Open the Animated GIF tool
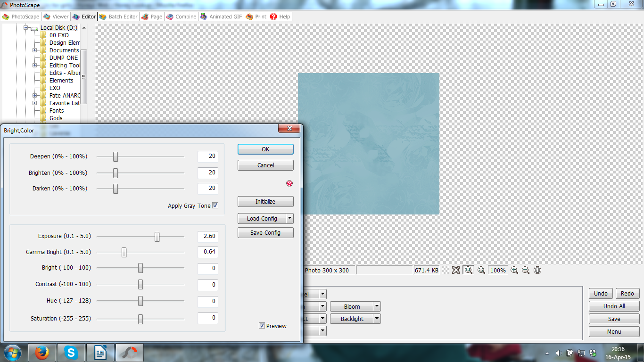644x362 pixels. click(x=220, y=16)
